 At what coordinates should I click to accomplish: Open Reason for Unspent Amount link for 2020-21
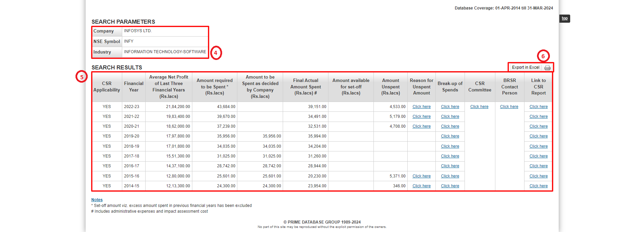[x=422, y=126]
